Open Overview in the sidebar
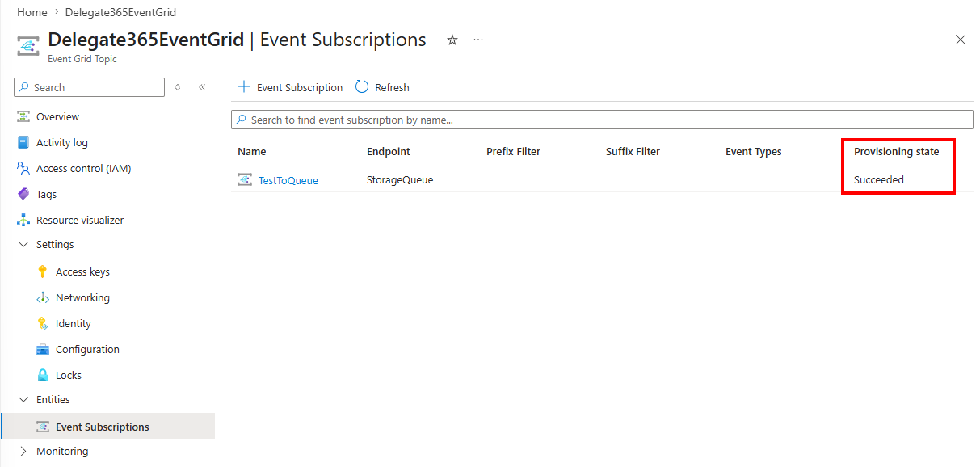The image size is (980, 467). click(x=58, y=117)
